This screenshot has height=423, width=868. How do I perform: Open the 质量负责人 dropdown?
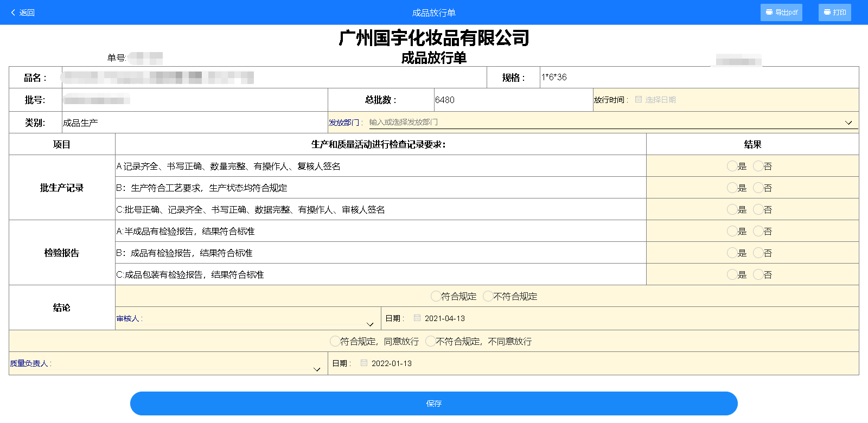pyautogui.click(x=317, y=369)
